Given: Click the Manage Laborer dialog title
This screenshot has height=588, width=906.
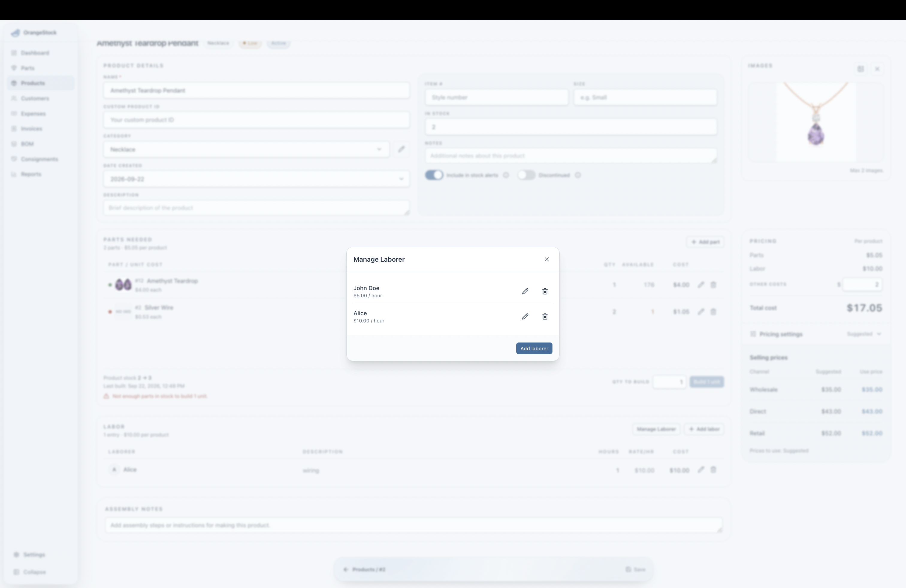Looking at the screenshot, I should point(379,259).
